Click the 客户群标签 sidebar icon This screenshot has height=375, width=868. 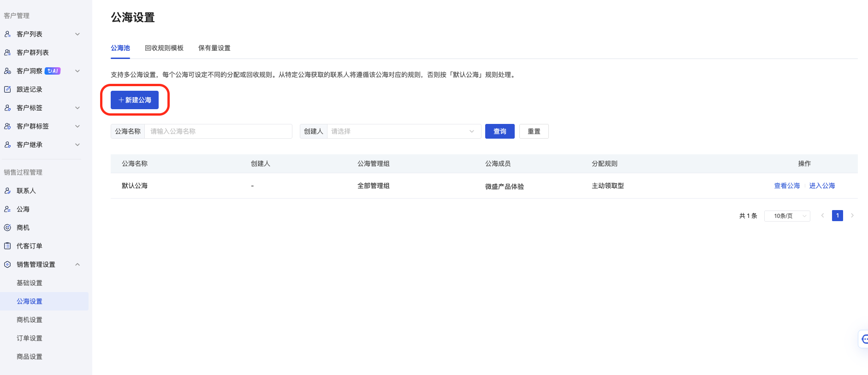[x=7, y=126]
